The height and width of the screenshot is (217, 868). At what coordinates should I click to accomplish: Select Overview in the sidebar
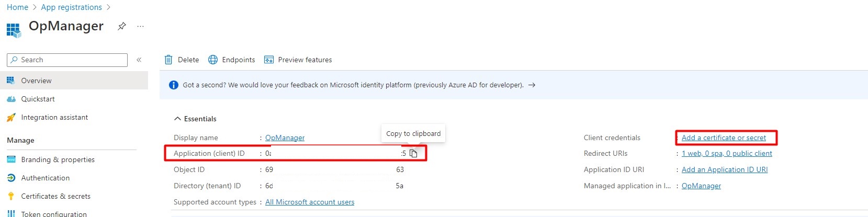pos(36,81)
